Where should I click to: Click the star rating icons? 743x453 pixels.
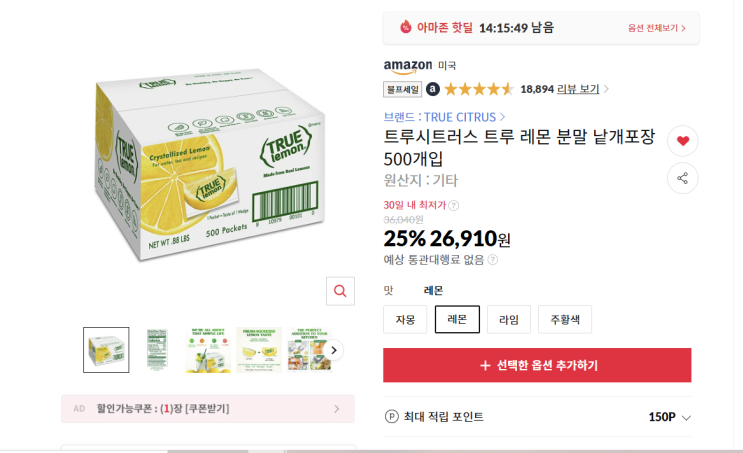pos(479,89)
